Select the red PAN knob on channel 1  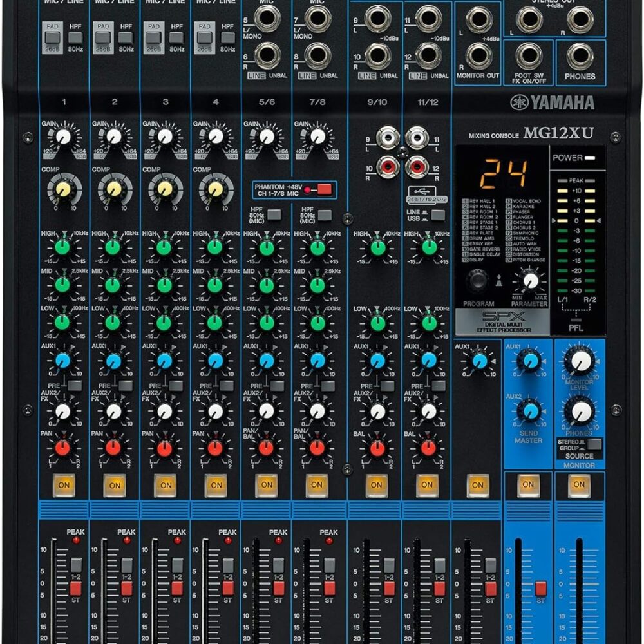(63, 448)
